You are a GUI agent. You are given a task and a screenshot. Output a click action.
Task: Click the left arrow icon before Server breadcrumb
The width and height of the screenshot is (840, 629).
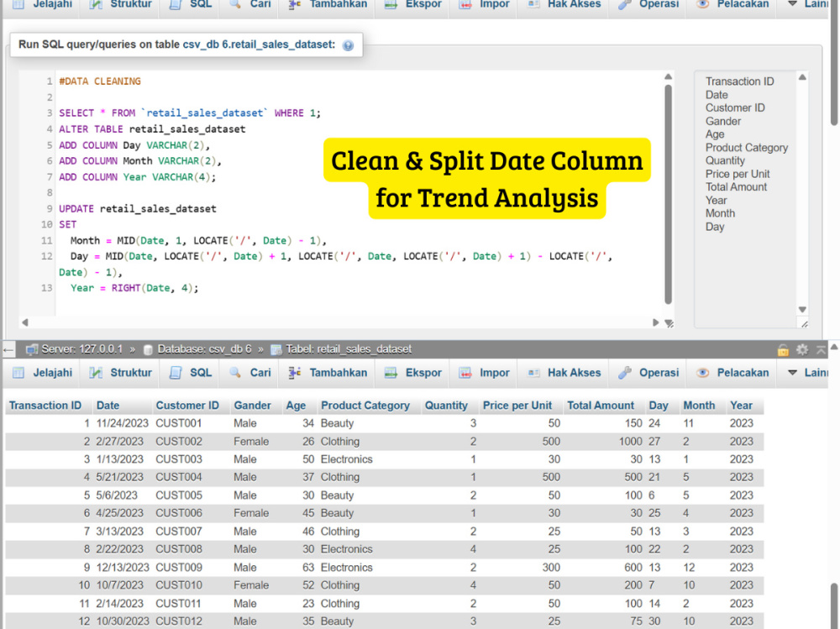coord(8,350)
